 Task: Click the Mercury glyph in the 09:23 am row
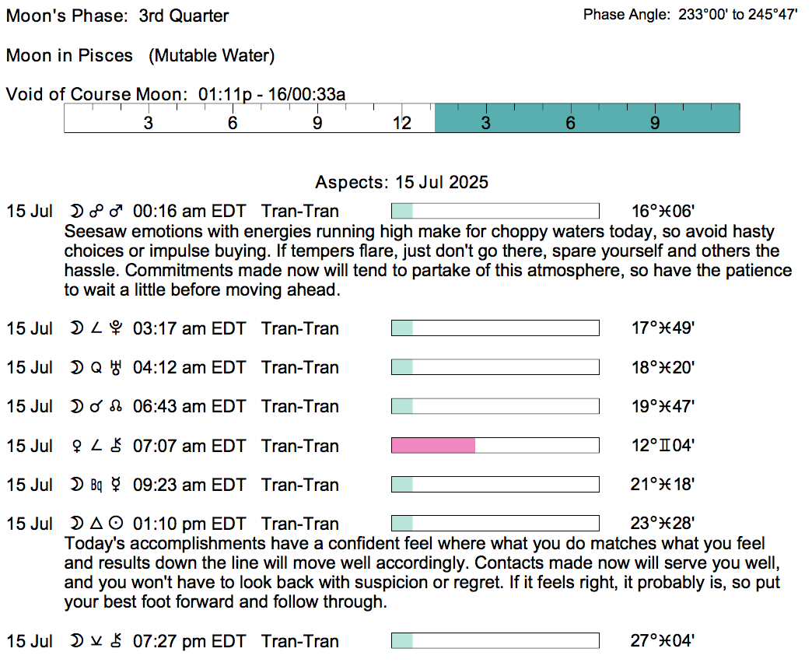[x=117, y=485]
